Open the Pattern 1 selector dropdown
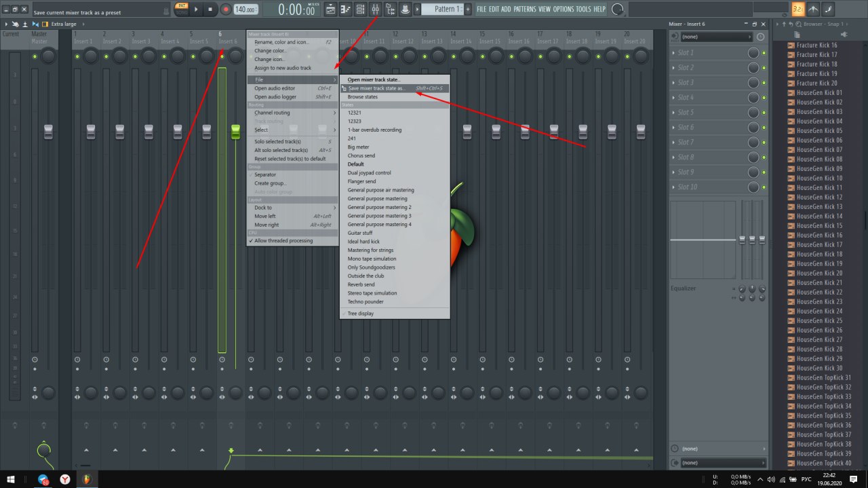The width and height of the screenshot is (868, 488). 442,9
